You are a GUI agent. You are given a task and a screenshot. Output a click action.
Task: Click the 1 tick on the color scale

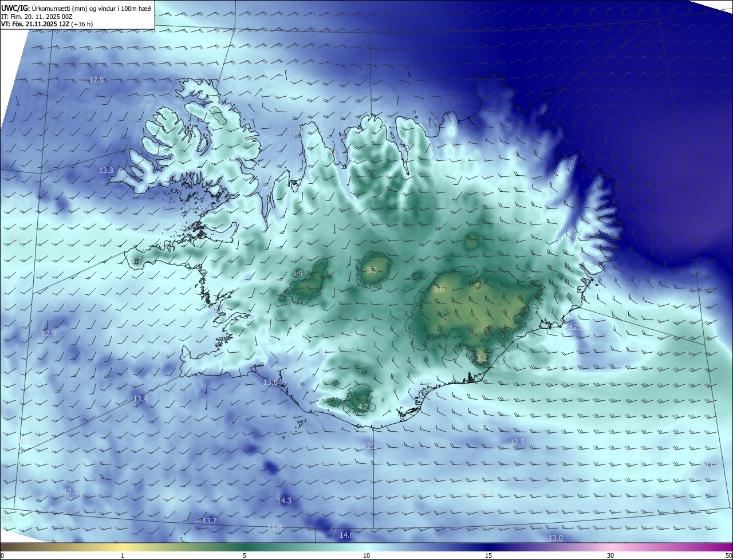pyautogui.click(x=123, y=555)
